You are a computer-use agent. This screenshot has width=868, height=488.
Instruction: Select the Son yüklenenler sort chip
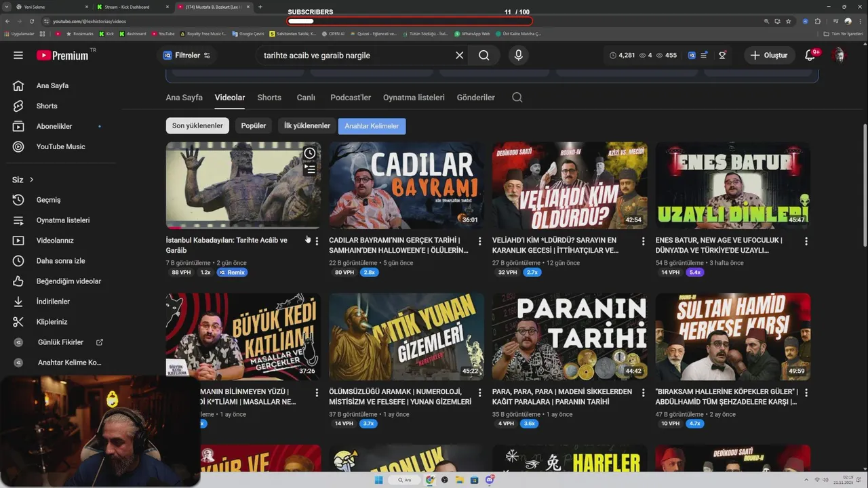tap(197, 126)
